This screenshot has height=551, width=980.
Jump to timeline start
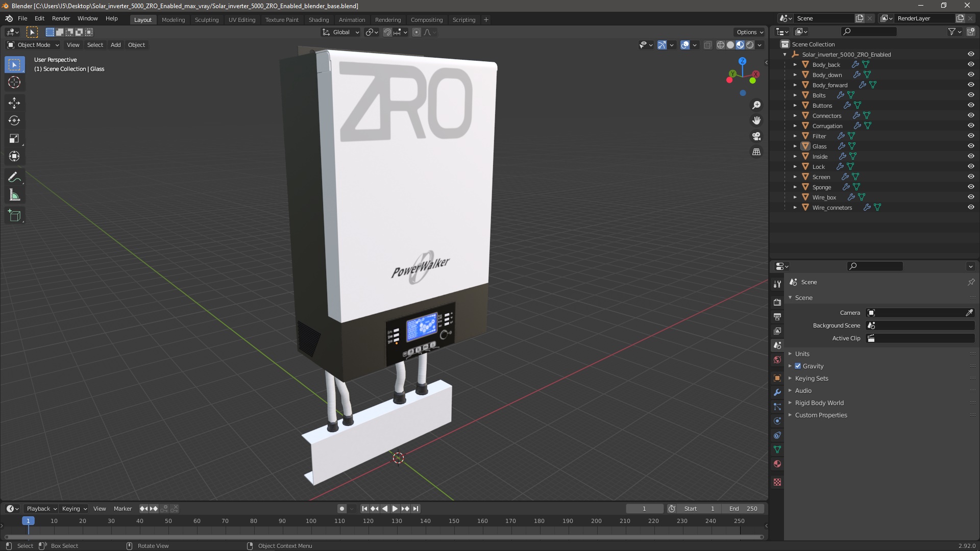pyautogui.click(x=364, y=509)
